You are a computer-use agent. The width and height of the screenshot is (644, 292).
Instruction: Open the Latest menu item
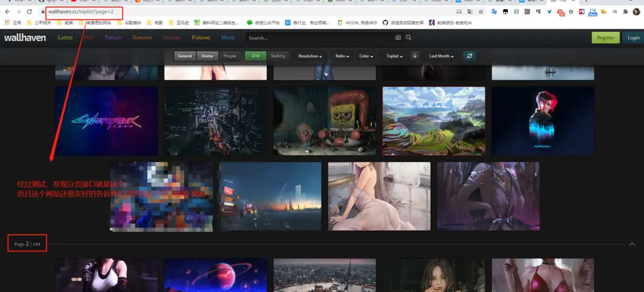coord(66,38)
